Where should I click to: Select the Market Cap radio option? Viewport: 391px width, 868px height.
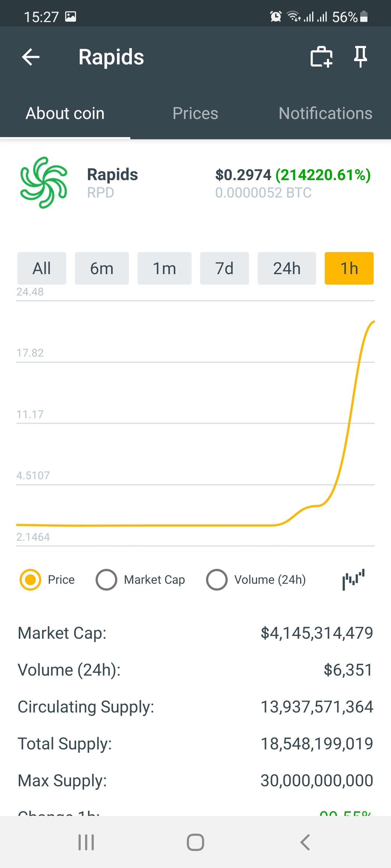pyautogui.click(x=107, y=580)
